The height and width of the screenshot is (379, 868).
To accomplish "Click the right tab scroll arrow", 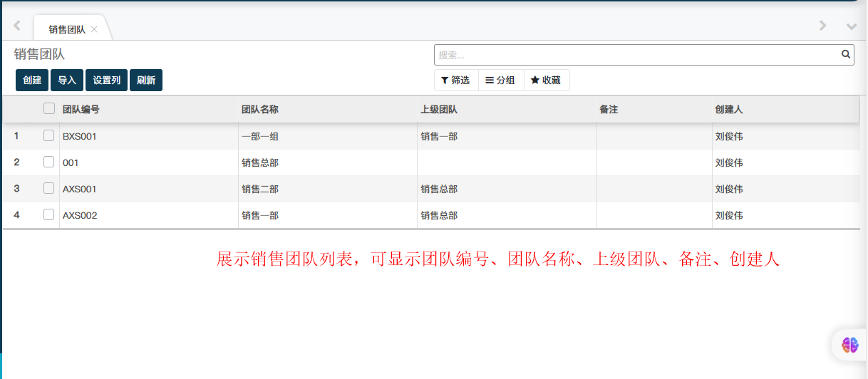I will coord(822,26).
